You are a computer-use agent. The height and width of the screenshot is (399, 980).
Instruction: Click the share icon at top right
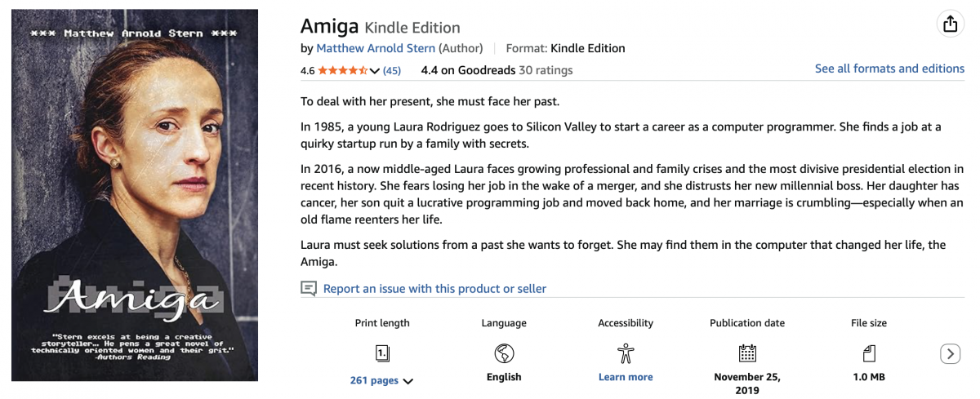click(x=950, y=24)
